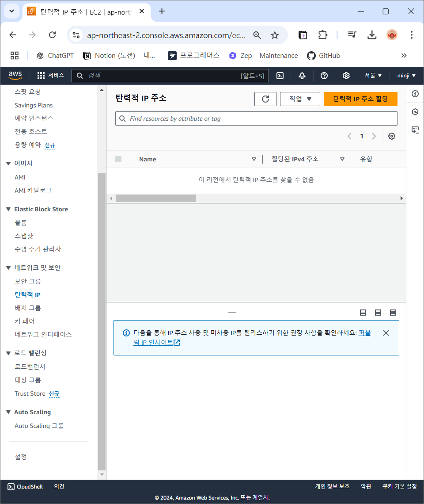This screenshot has width=424, height=504.
Task: Bookmark this page with the star icon
Action: (x=275, y=35)
